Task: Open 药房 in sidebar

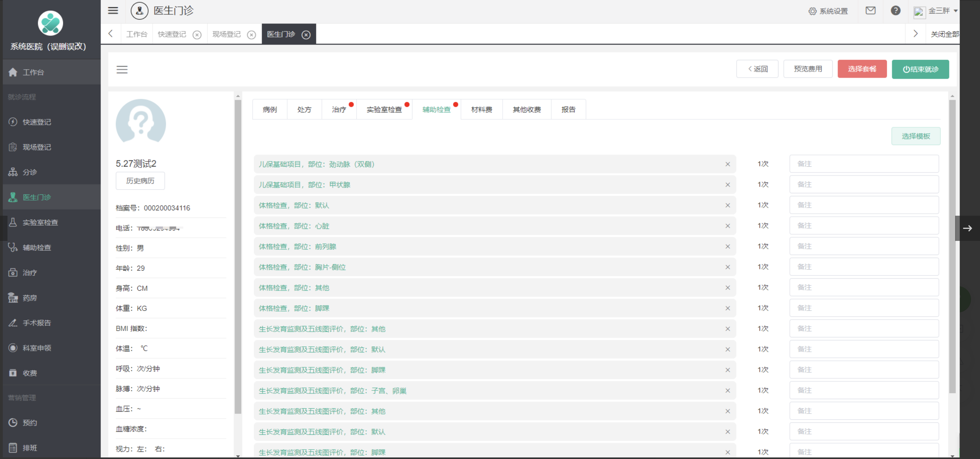Action: pyautogui.click(x=52, y=298)
